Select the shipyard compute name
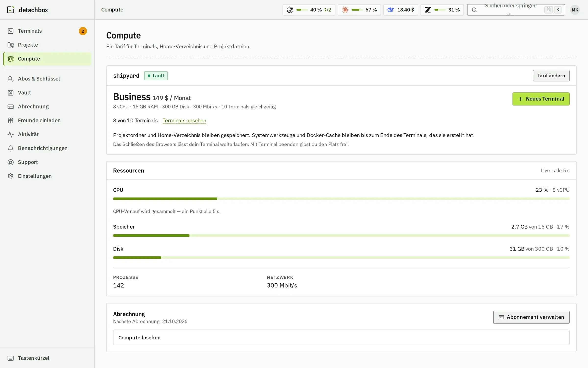This screenshot has width=588, height=368. pos(126,76)
